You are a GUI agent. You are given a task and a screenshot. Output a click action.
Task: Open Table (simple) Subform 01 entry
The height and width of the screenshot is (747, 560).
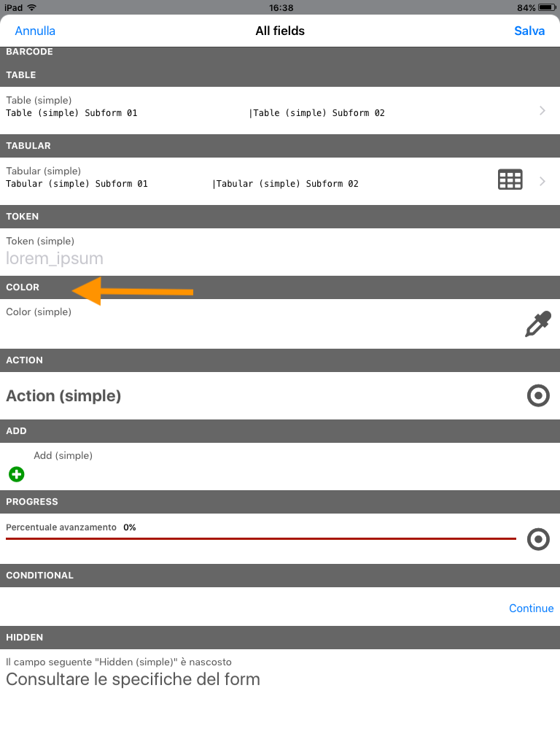(x=71, y=113)
